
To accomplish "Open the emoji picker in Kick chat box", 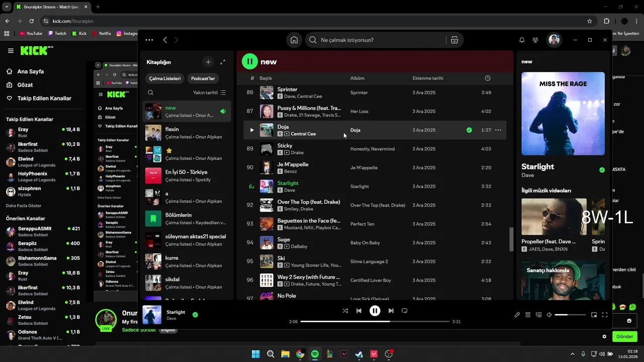I will coord(629,321).
